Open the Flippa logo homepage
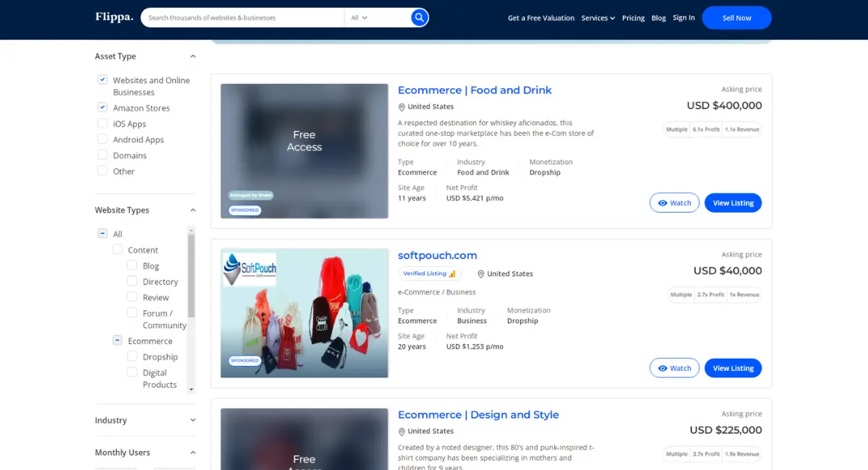This screenshot has height=470, width=868. [114, 17]
